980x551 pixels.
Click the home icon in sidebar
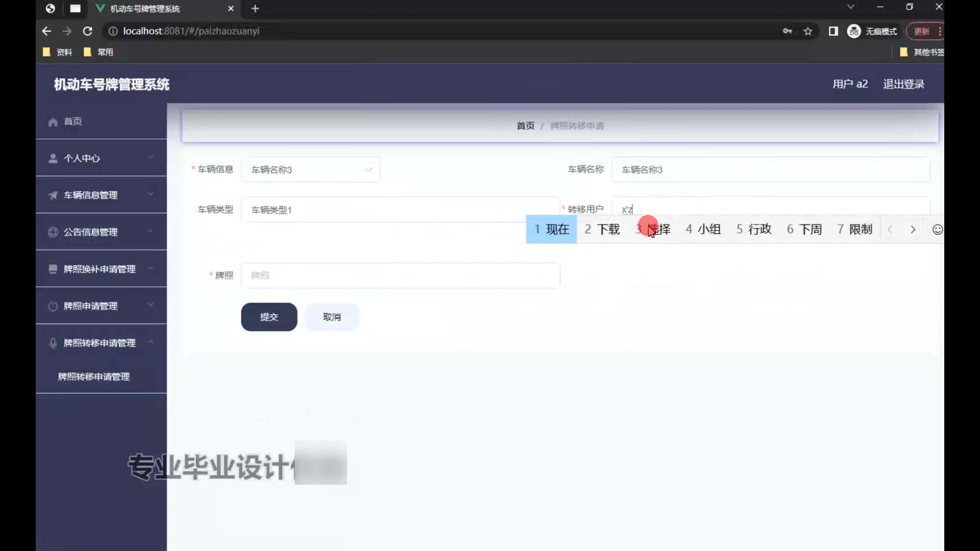53,122
